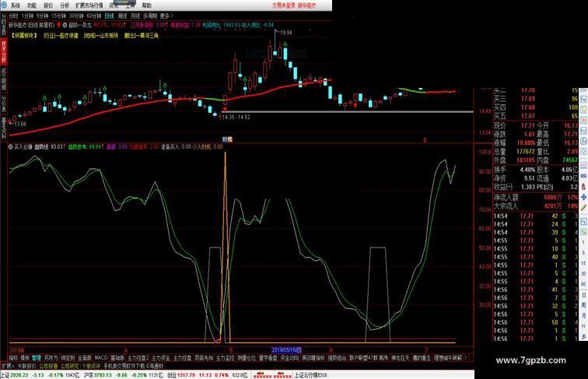Open the 分析 menu
This screenshot has height=379, width=588.
[65, 5]
